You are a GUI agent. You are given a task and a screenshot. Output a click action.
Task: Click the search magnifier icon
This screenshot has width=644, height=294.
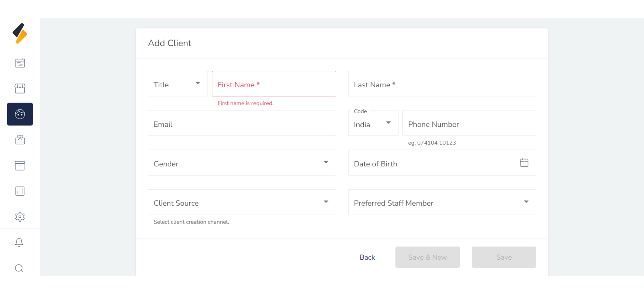click(x=19, y=268)
